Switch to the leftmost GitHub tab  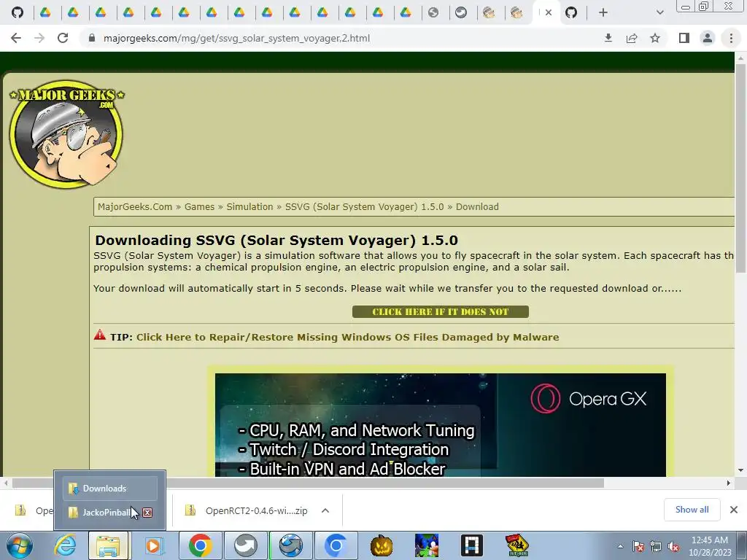pyautogui.click(x=18, y=12)
